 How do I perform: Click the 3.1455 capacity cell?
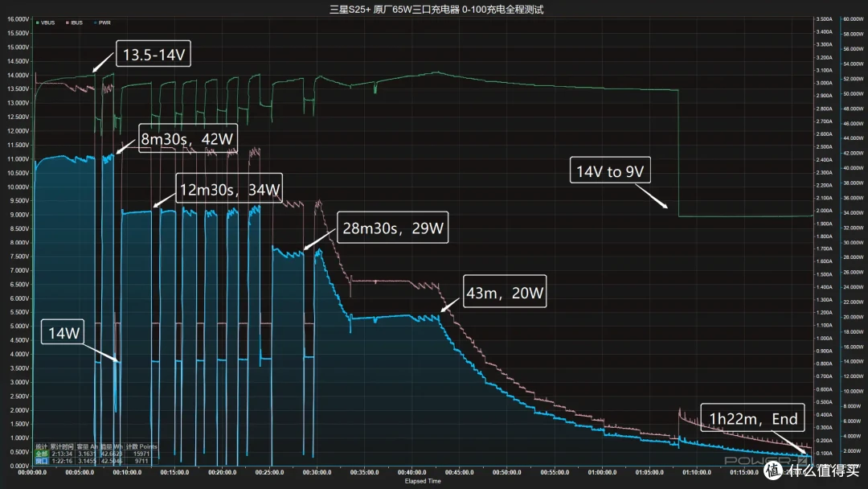[86, 461]
